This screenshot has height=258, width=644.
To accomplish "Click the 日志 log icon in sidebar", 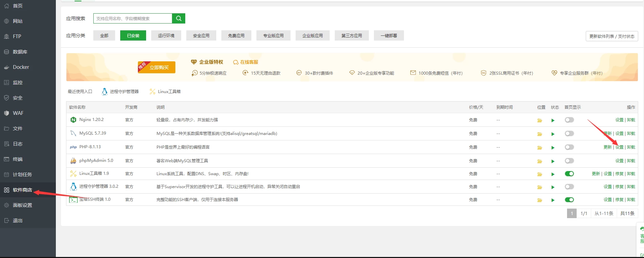I will pos(6,144).
